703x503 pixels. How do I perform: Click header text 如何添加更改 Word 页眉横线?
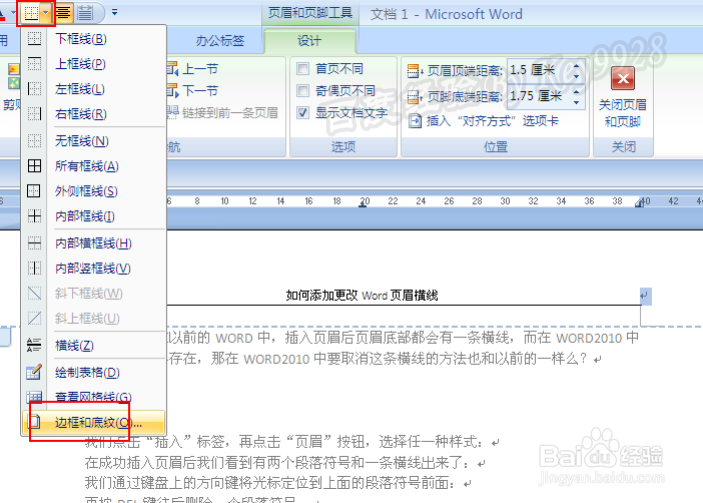(362, 295)
